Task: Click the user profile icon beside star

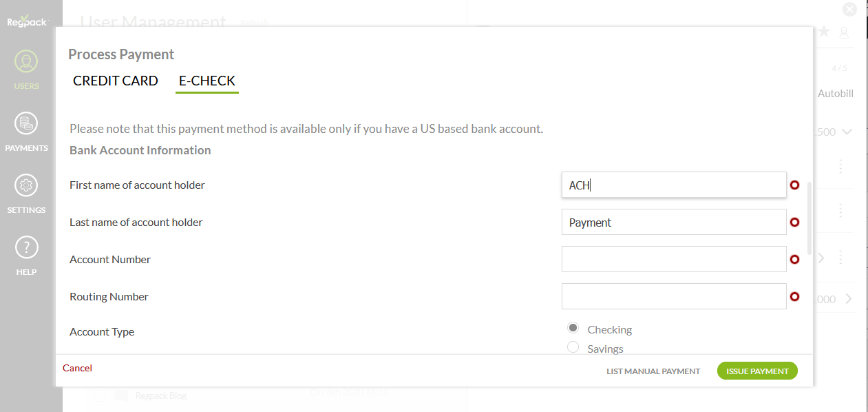Action: click(844, 32)
